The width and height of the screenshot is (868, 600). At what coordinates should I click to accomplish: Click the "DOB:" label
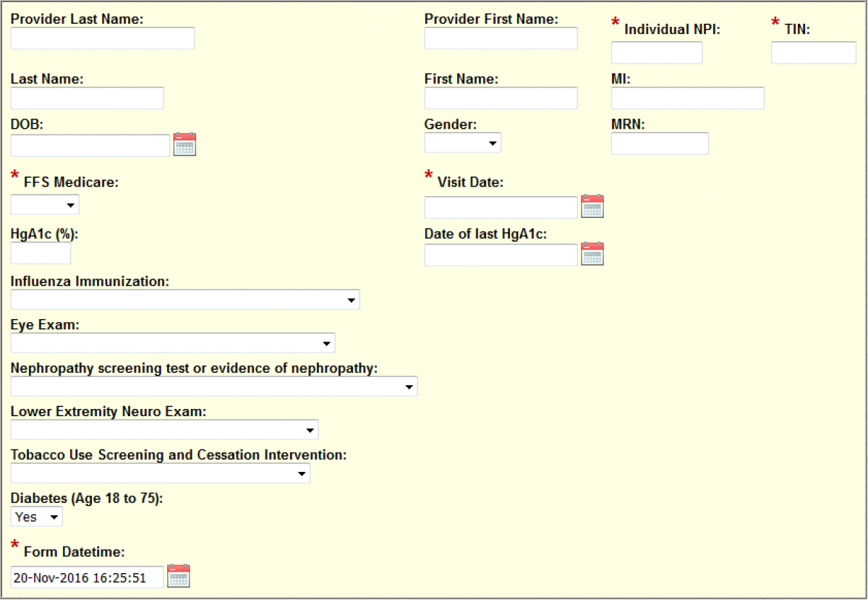click(27, 124)
